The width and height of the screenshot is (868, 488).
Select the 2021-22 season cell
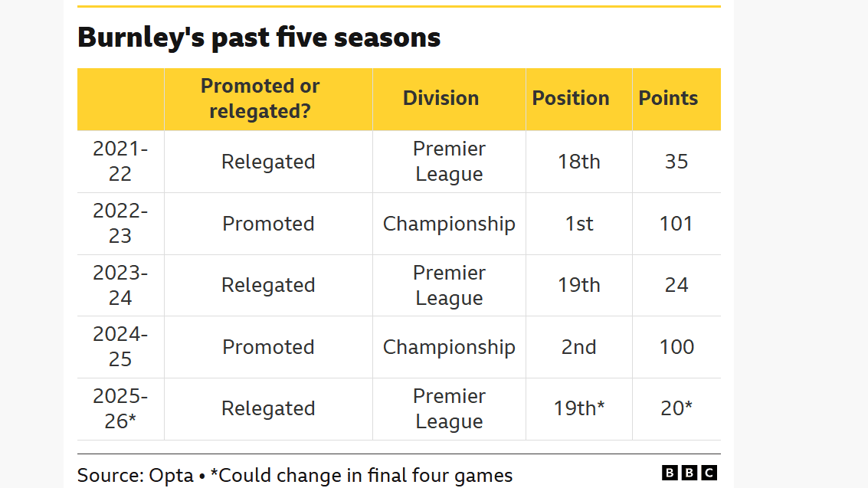(120, 162)
